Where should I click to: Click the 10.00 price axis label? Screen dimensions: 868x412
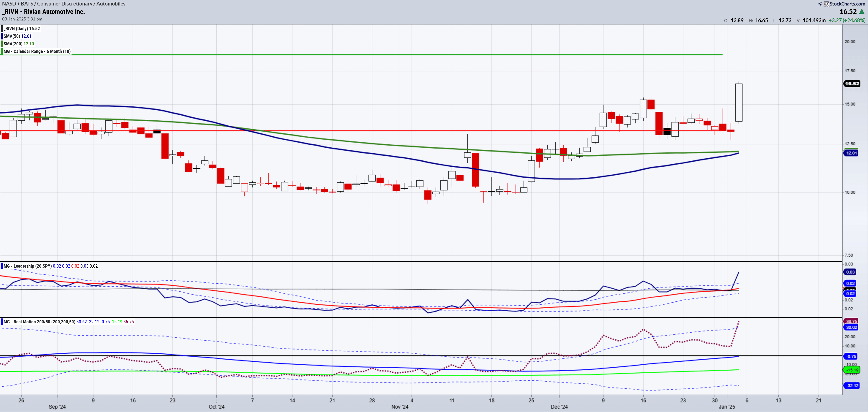click(x=850, y=192)
